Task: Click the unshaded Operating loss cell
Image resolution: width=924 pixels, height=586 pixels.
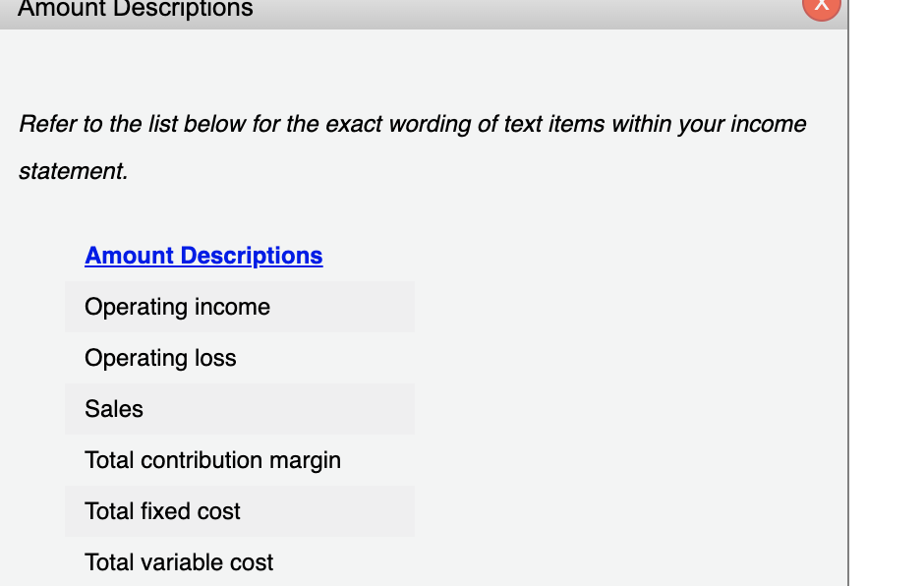Action: [x=239, y=358]
